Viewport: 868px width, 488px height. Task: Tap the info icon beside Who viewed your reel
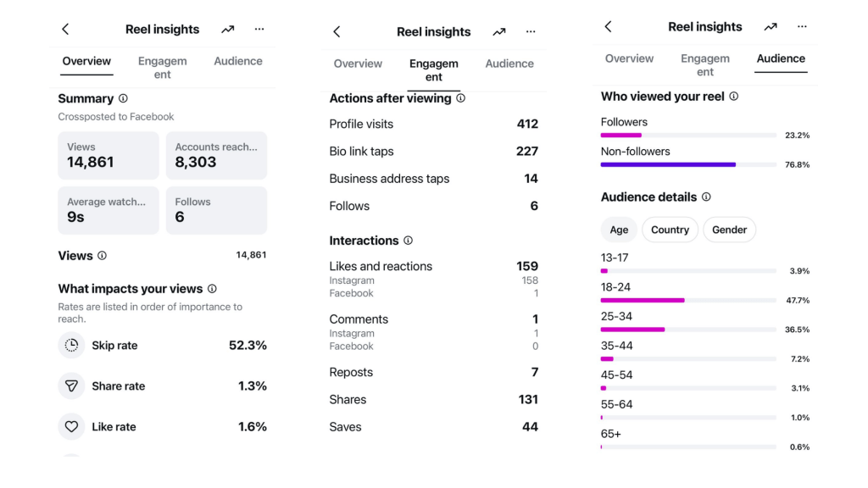(x=733, y=97)
